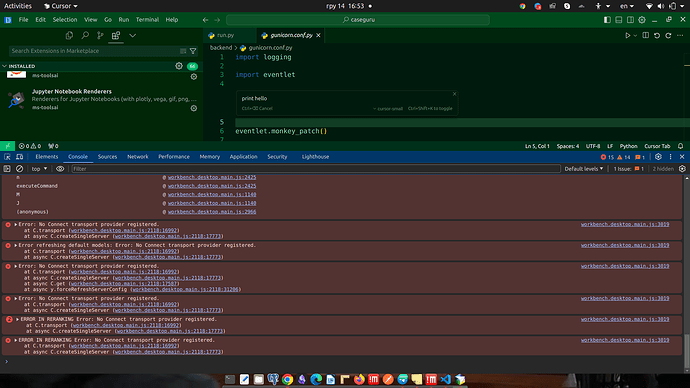Click Ln 5, Col 1 status item
This screenshot has height=388, width=690.
tap(537, 146)
